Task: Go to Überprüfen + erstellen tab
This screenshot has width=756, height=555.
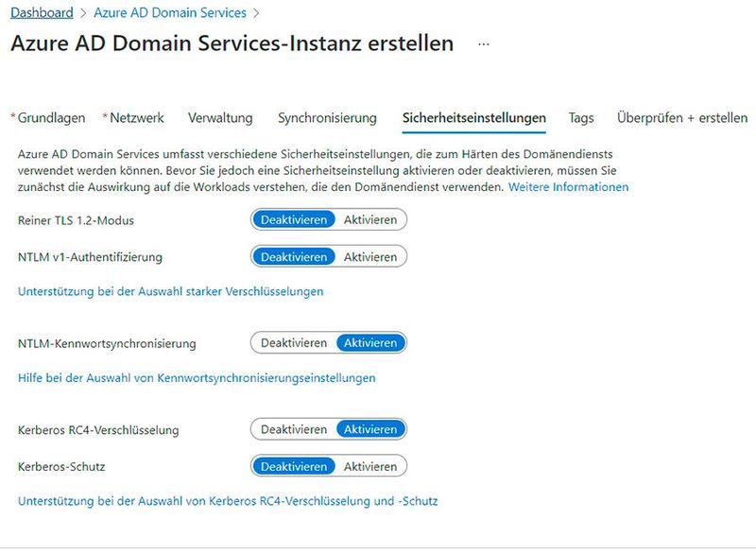Action: click(x=680, y=117)
